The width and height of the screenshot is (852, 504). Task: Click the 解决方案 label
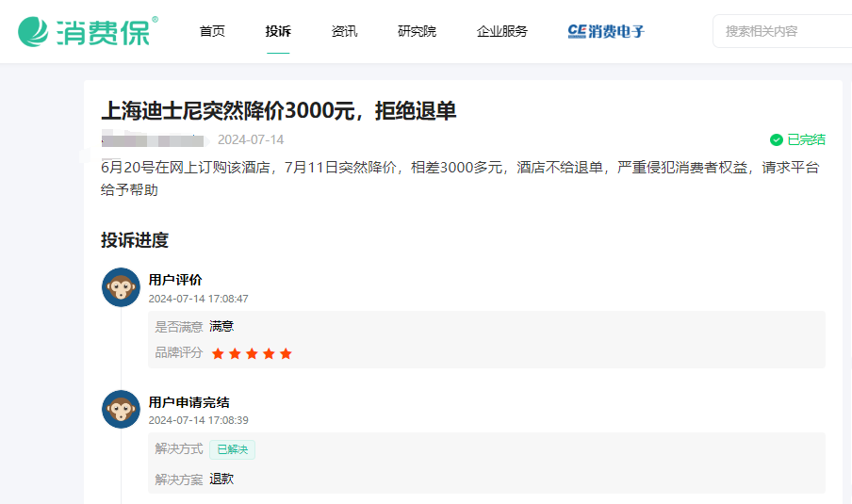(179, 480)
